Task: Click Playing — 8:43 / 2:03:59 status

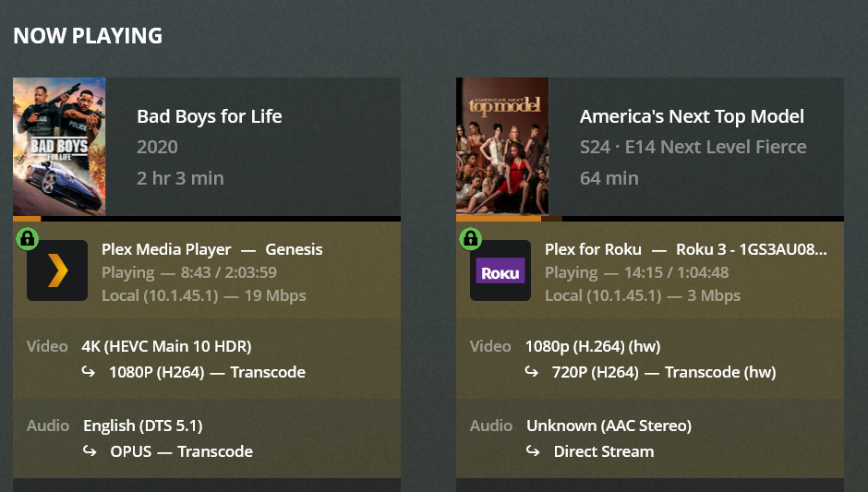Action: (x=189, y=272)
